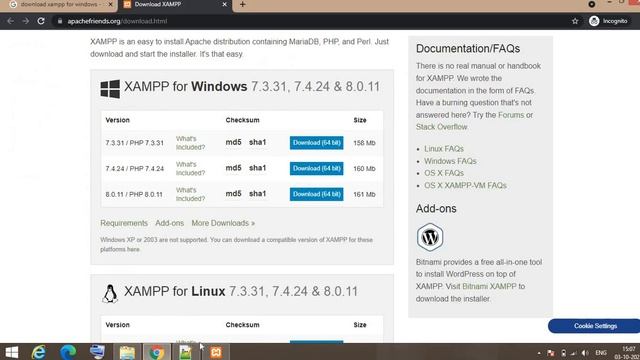This screenshot has width=640, height=360.
Task: Open Linux FAQs
Action: point(444,149)
